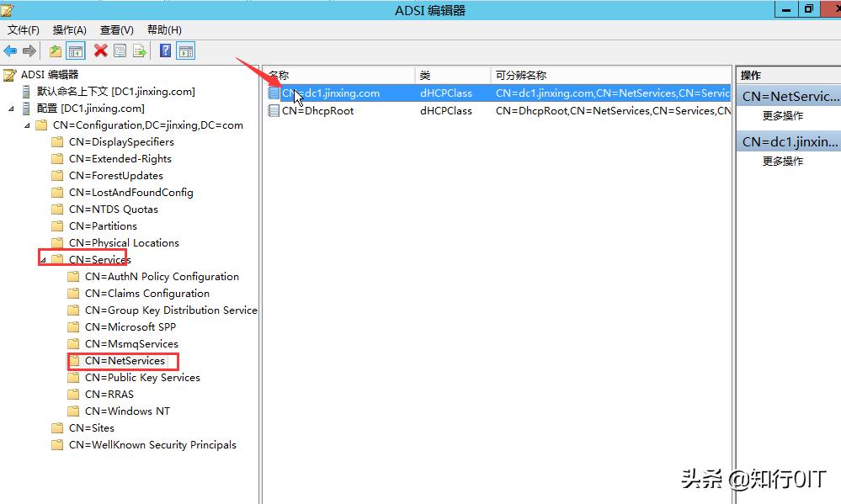Click the Forward arrow toolbar icon
The image size is (841, 504).
click(29, 51)
